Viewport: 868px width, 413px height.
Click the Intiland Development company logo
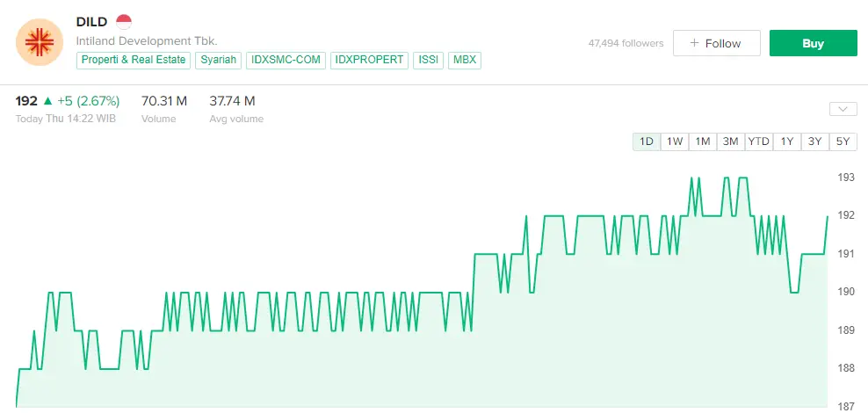pos(40,42)
